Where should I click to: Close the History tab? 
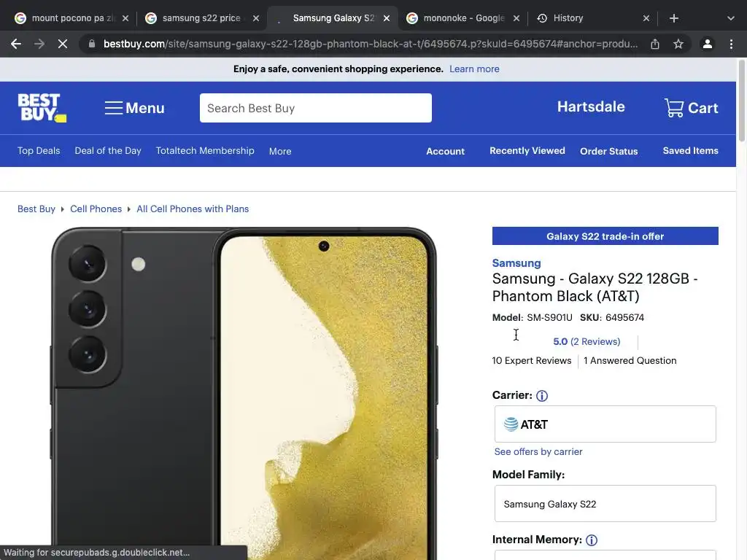click(x=646, y=18)
